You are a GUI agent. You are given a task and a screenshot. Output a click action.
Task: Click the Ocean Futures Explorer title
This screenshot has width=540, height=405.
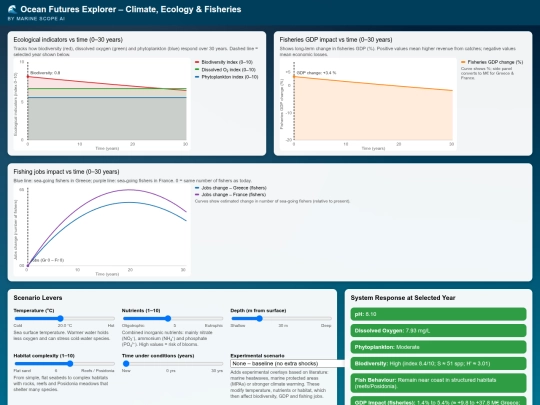pyautogui.click(x=131, y=9)
